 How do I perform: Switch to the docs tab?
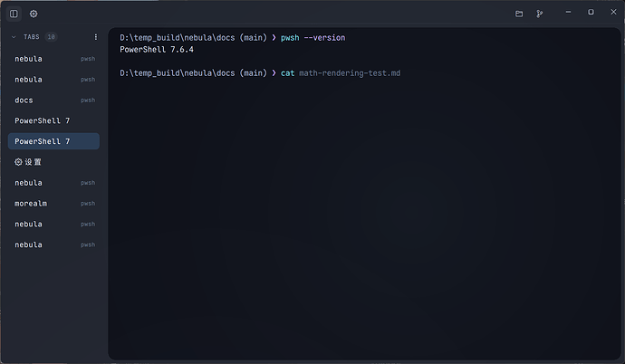tap(53, 100)
